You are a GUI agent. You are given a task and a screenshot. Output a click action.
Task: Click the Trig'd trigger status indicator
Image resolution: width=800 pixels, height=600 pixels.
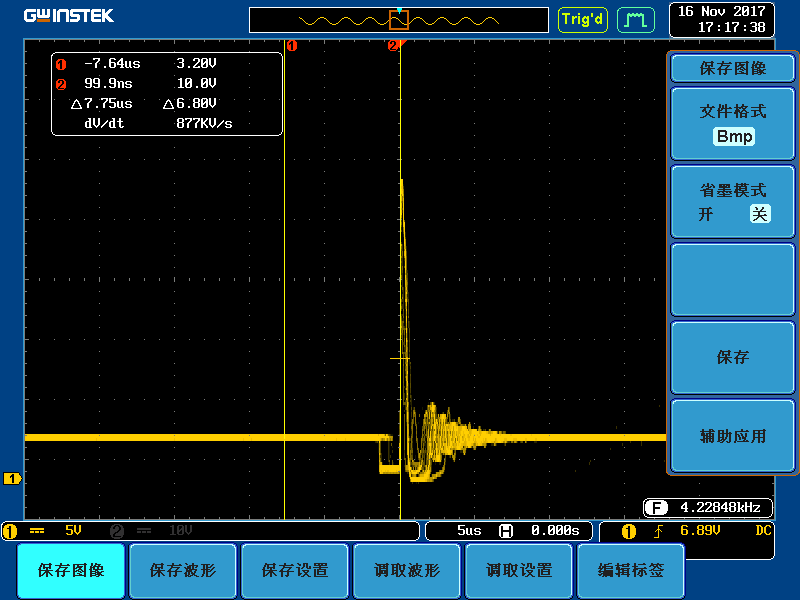(x=583, y=20)
